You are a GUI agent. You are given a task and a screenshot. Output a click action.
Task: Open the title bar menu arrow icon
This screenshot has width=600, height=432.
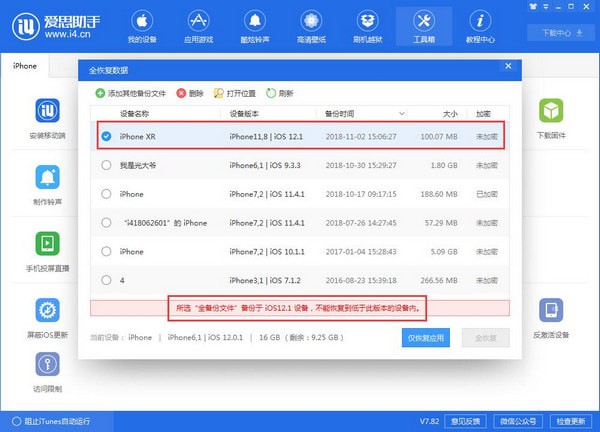[546, 7]
